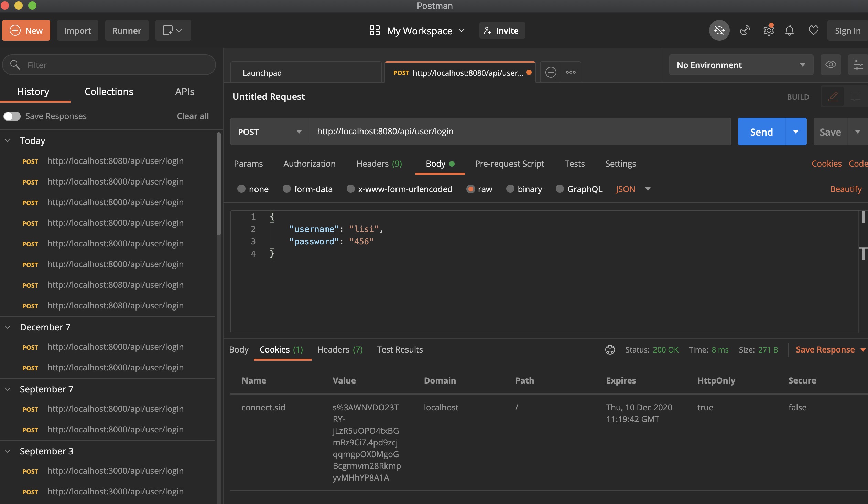Viewport: 868px width, 504px height.
Task: Click the environment quick look eye icon
Action: point(831,64)
